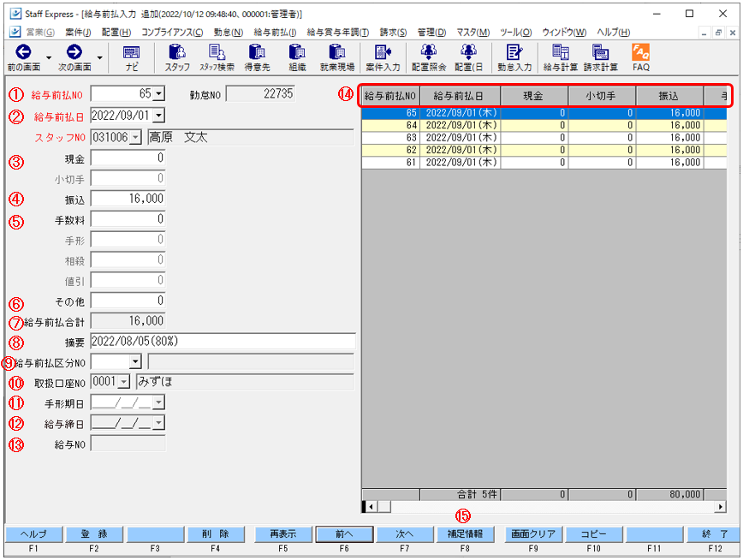The height and width of the screenshot is (560, 743).
Task: Click the menu bar document icon beside 営業
Action: click(x=15, y=32)
